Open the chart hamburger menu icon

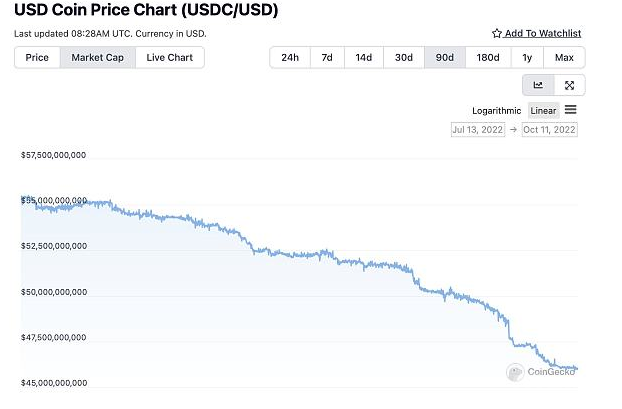(570, 109)
